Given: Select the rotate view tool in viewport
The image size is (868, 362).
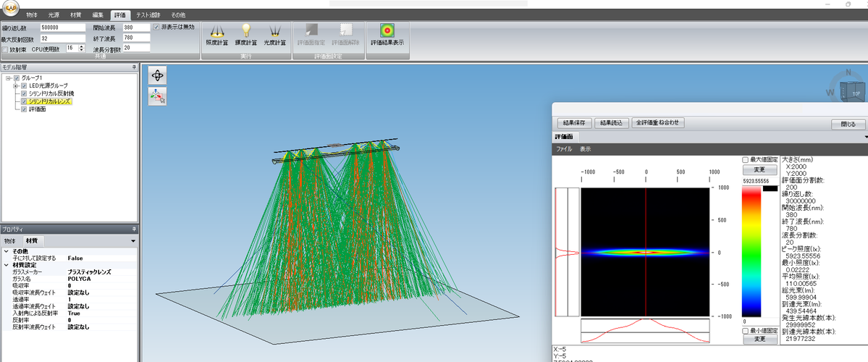Looking at the screenshot, I should pos(157,75).
